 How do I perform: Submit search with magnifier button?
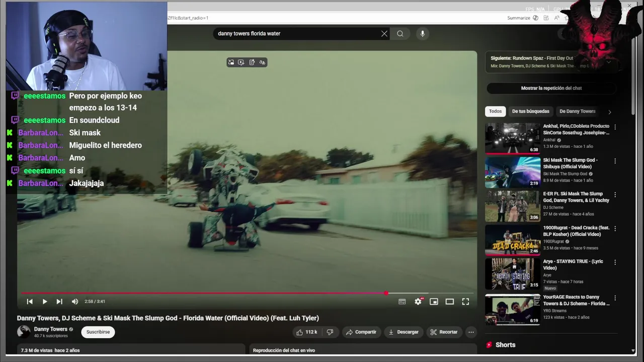[x=400, y=34]
